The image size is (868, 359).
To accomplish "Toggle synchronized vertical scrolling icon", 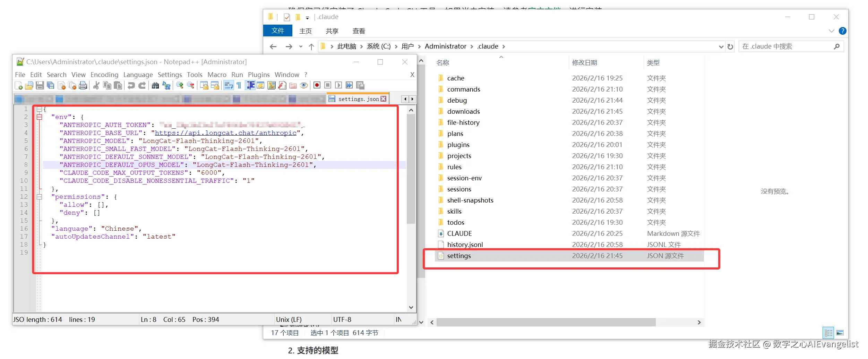I will (204, 85).
